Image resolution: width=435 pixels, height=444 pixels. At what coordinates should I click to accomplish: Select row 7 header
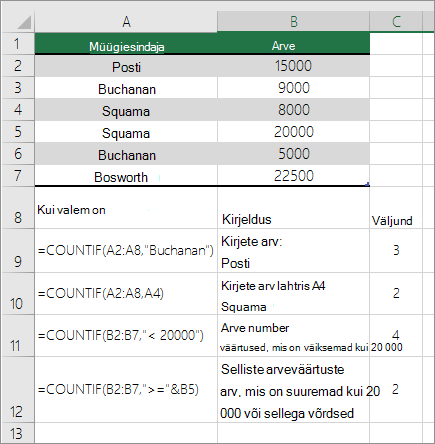click(18, 176)
